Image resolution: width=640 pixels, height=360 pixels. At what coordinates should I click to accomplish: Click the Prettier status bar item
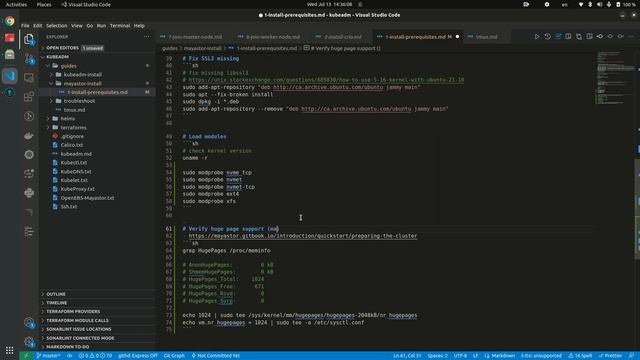[610, 356]
